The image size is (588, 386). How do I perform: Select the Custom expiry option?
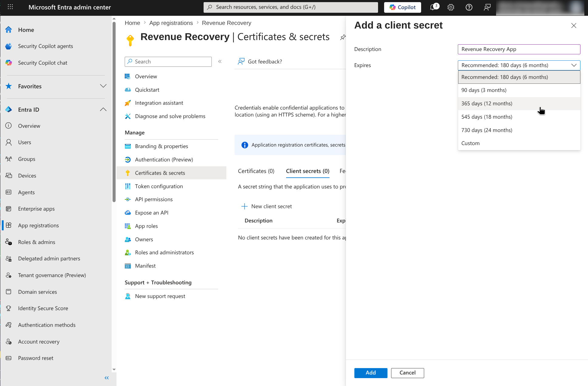519,143
